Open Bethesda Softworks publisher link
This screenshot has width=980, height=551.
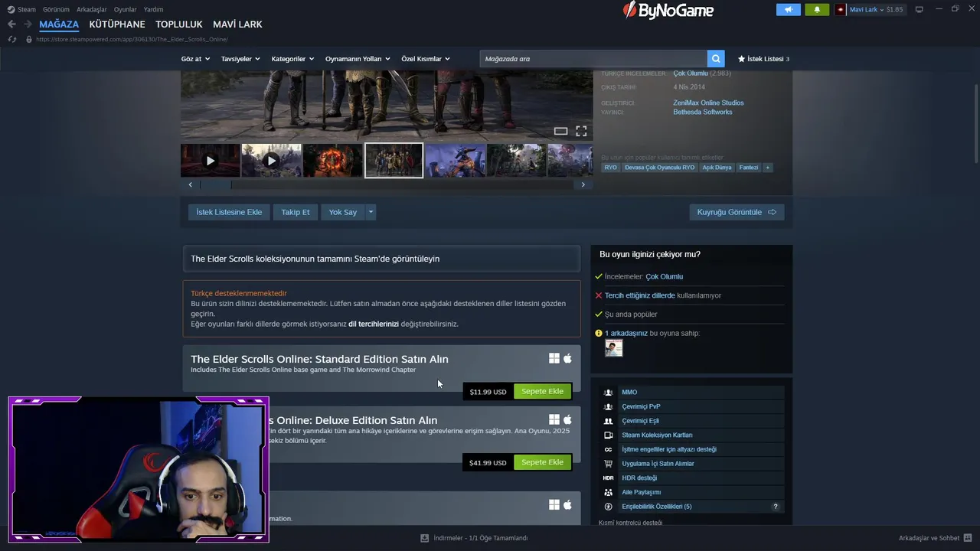pos(703,112)
